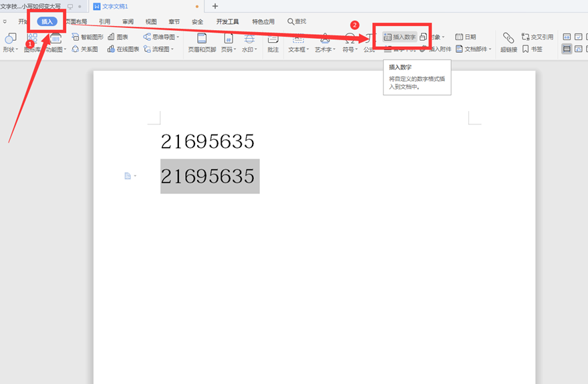Click the 插入数字 insert number button

click(400, 37)
